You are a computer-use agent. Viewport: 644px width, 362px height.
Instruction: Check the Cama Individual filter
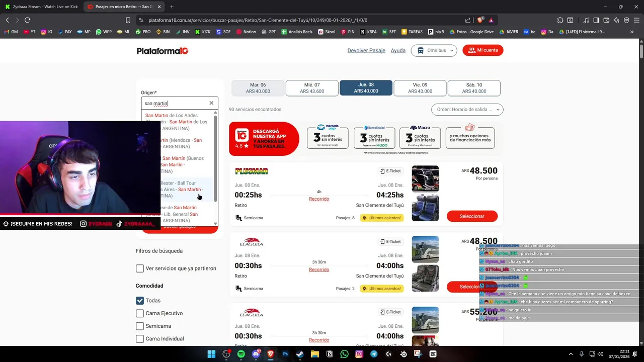pyautogui.click(x=140, y=339)
